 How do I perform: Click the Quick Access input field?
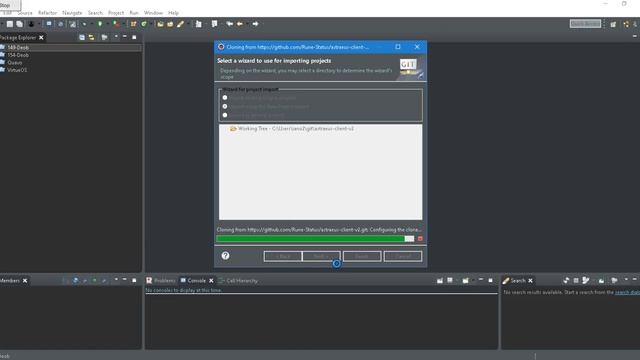[585, 24]
